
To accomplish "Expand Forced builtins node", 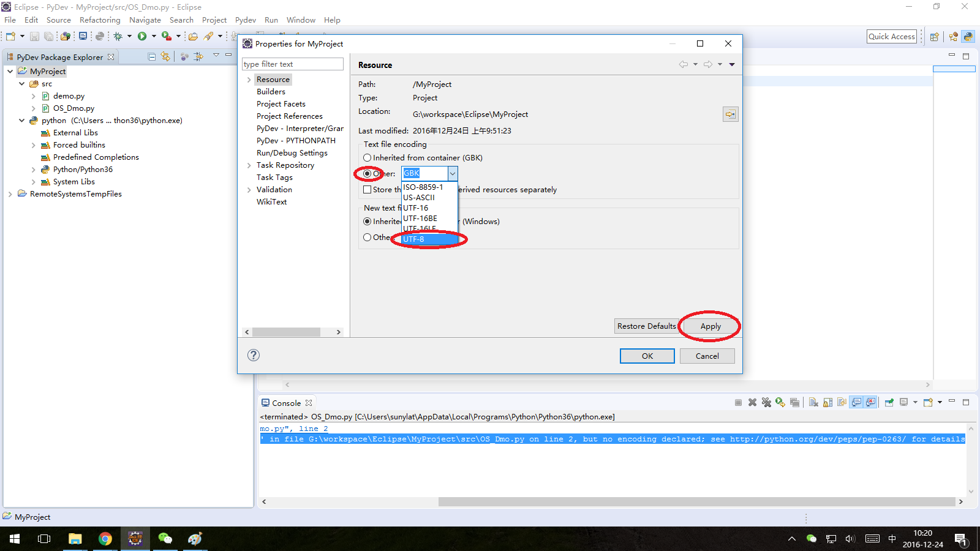I will click(x=33, y=145).
